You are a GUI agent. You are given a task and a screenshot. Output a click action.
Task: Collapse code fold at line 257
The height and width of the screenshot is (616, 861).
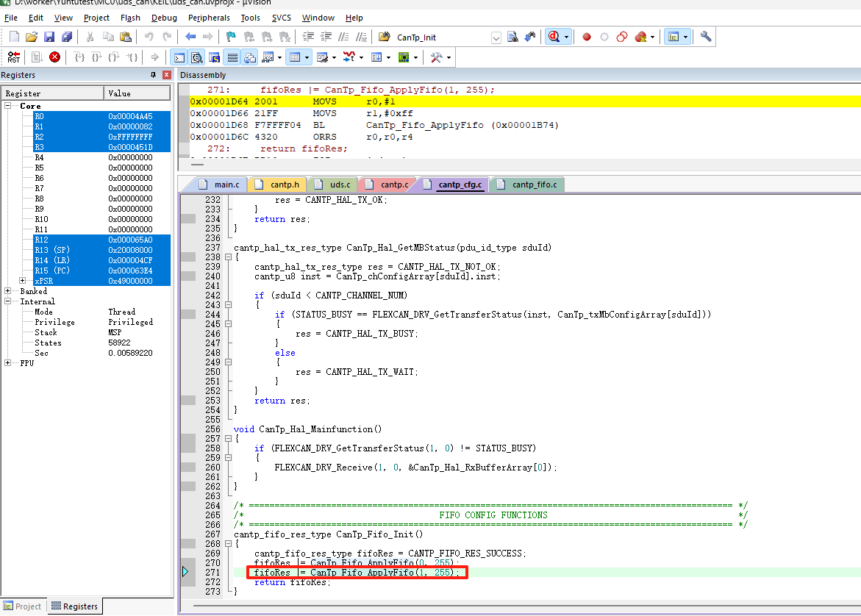229,439
